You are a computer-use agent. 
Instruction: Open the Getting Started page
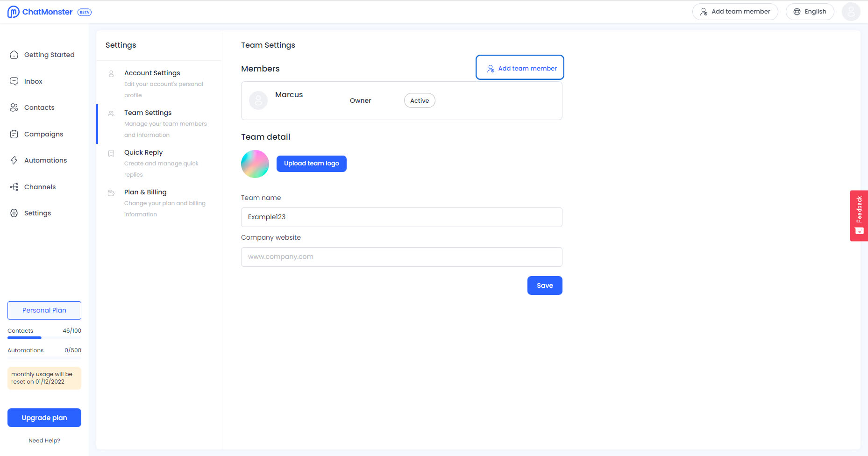(49, 55)
